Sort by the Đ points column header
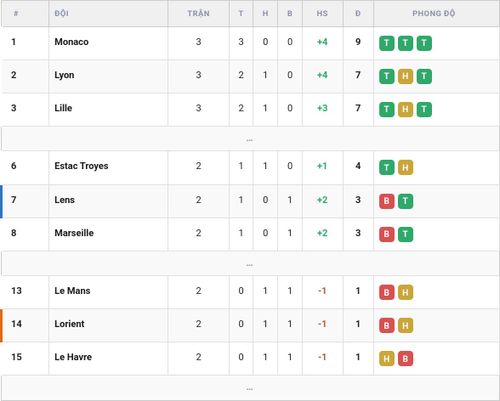Viewport: 500px width, 401px height. tap(358, 14)
